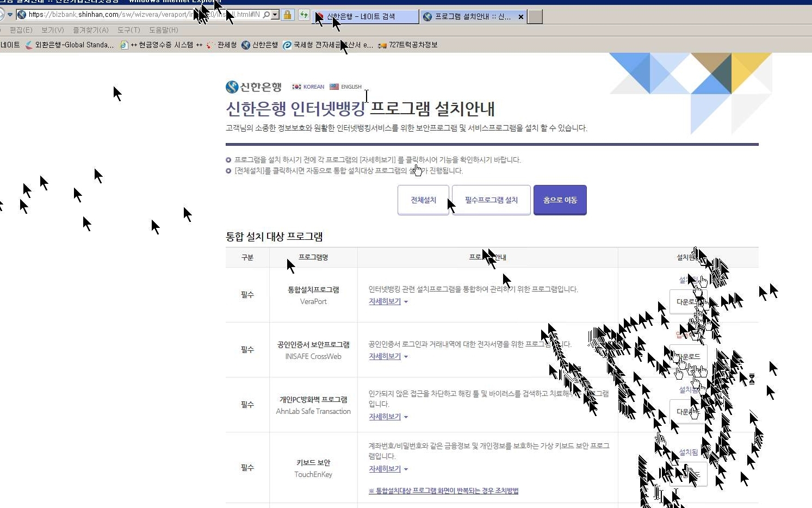812x508 pixels.
Task: Click the Shinhan Bank logo on page
Action: 253,87
